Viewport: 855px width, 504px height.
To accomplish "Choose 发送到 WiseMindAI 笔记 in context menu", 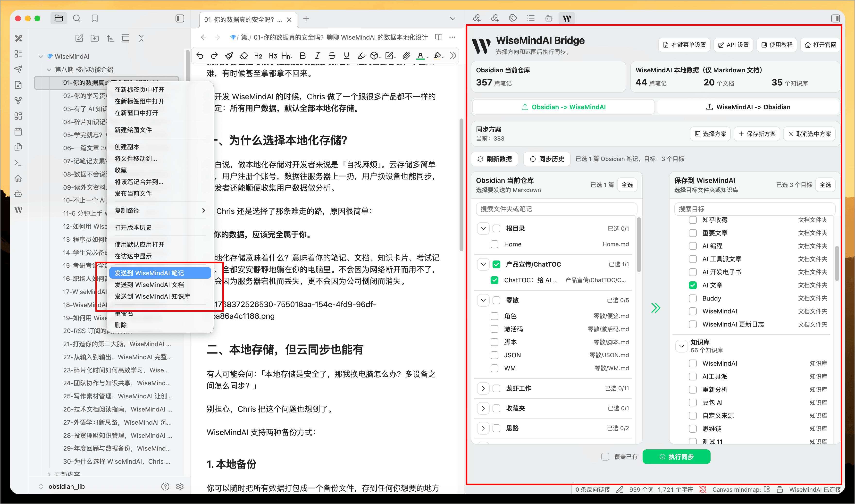I will (x=160, y=273).
